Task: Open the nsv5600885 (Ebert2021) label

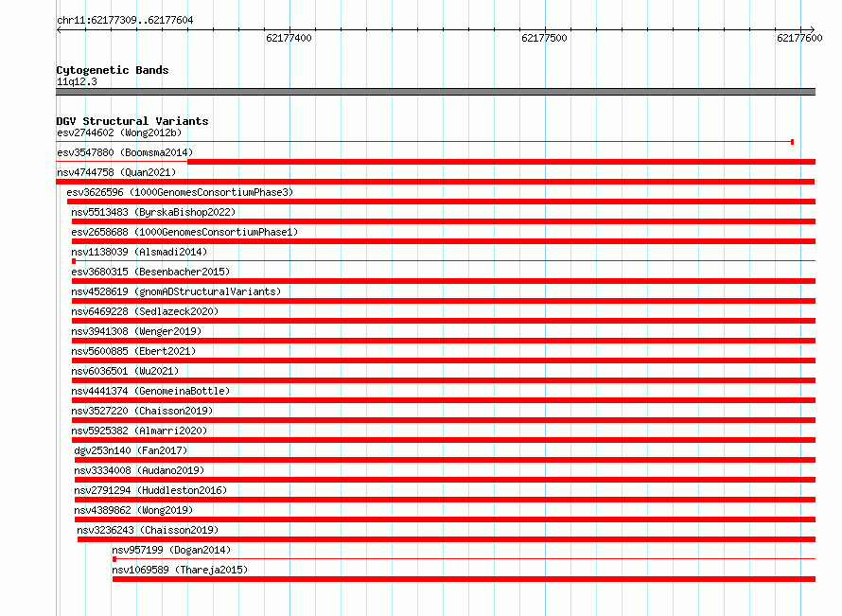Action: pos(133,351)
